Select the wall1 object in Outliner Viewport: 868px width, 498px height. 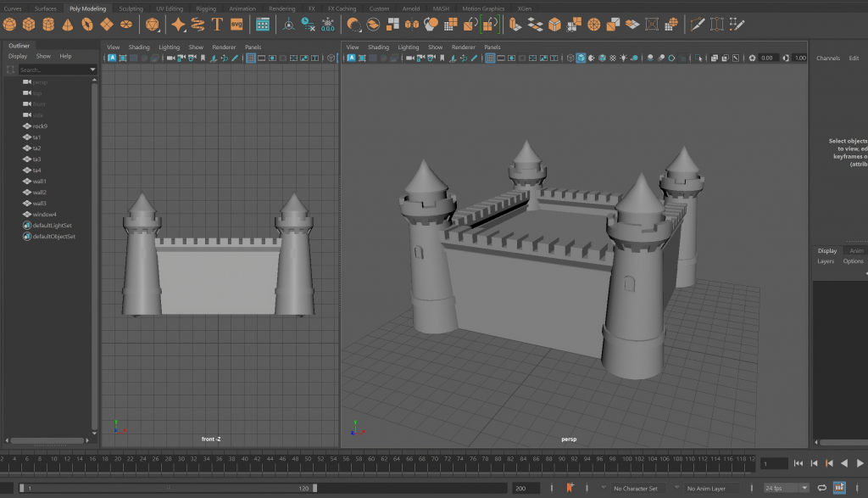coord(39,182)
